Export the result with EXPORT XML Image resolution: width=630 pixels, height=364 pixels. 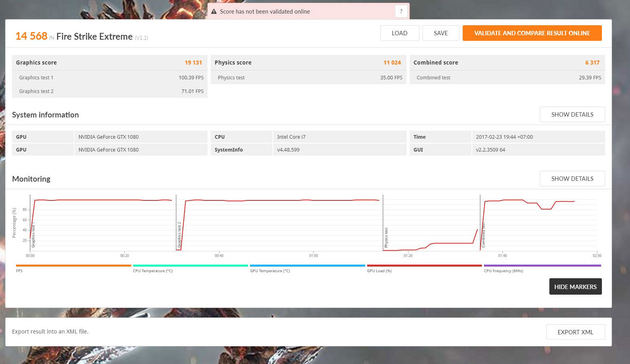[575, 332]
